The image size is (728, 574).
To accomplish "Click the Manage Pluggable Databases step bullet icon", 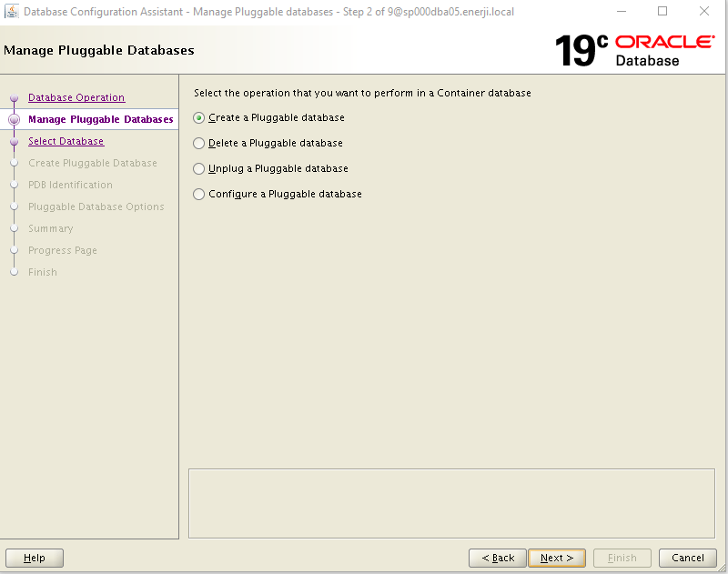I will 15,120.
